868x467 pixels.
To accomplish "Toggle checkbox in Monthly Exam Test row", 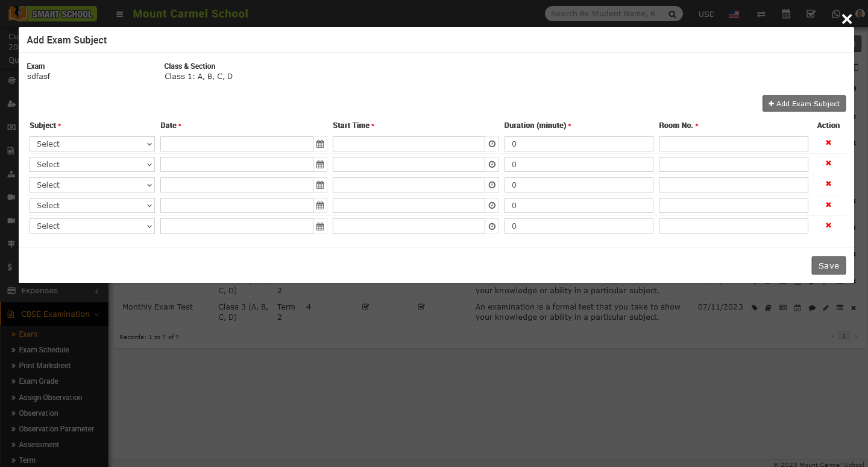I will tap(365, 307).
